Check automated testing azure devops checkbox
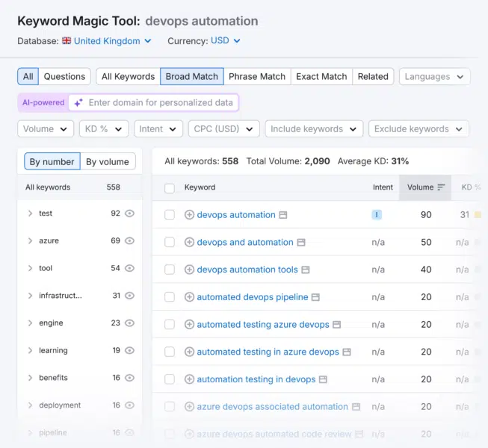 pos(170,324)
